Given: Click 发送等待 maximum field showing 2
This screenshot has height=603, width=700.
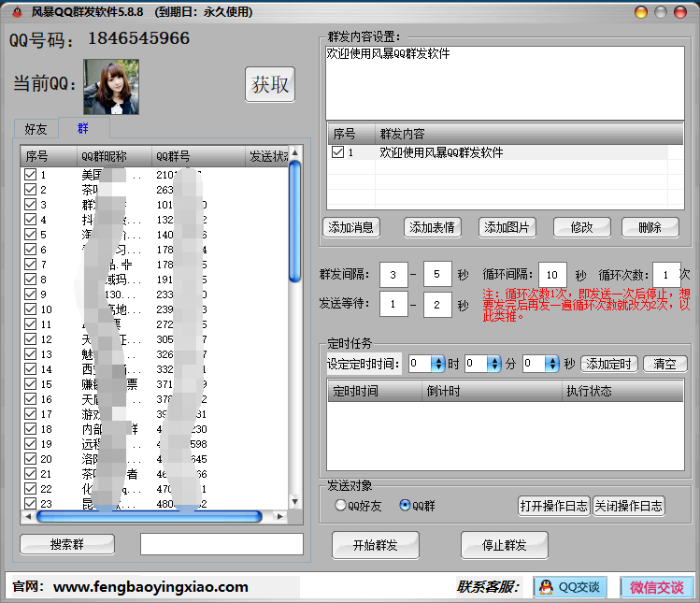Looking at the screenshot, I should pyautogui.click(x=437, y=304).
